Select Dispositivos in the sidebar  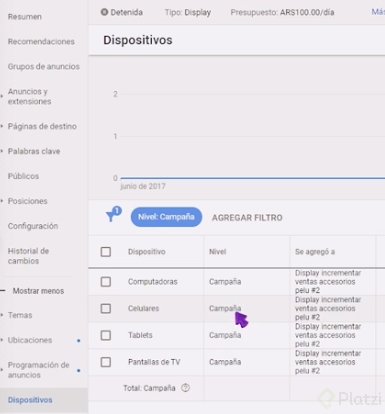[30, 400]
